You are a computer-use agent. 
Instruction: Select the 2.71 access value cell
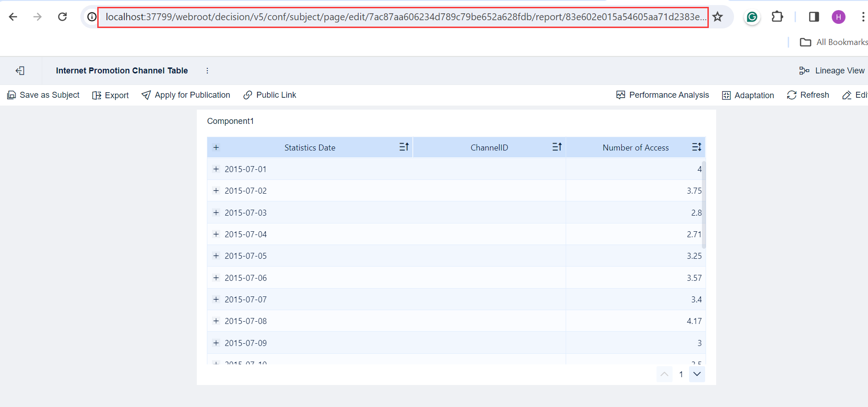point(635,234)
